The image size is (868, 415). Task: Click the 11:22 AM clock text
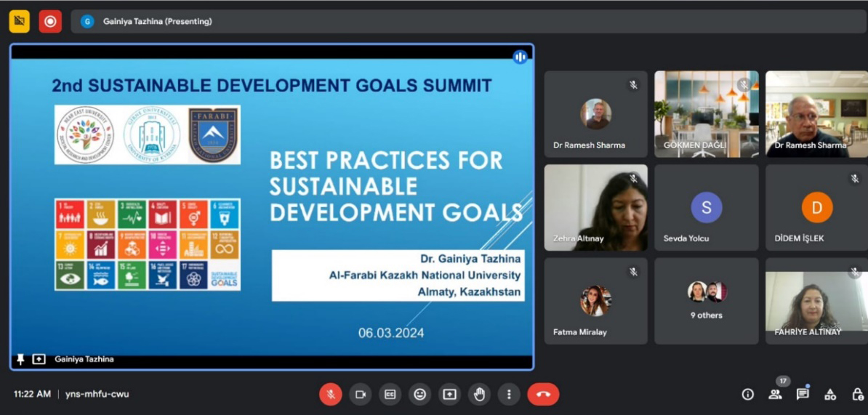[32, 394]
